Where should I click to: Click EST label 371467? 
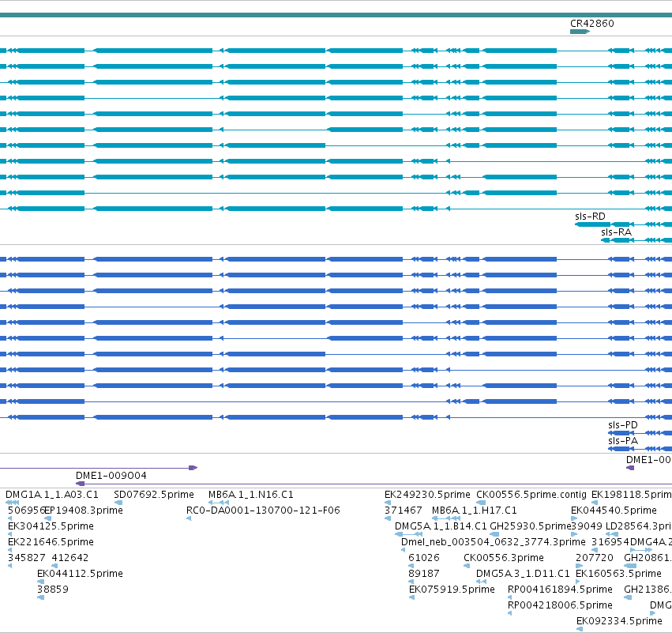(404, 511)
